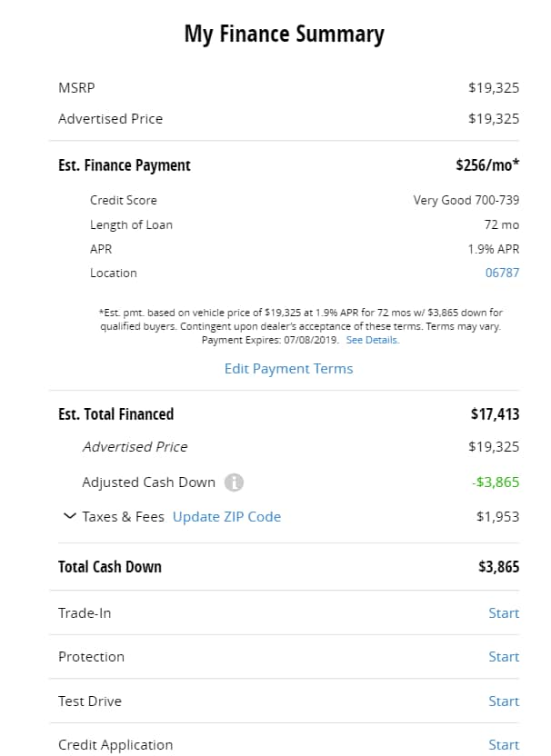Select the Protection row label

(91, 657)
